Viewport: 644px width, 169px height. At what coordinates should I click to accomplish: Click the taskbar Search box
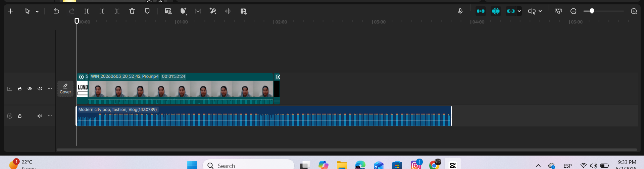pos(248,165)
